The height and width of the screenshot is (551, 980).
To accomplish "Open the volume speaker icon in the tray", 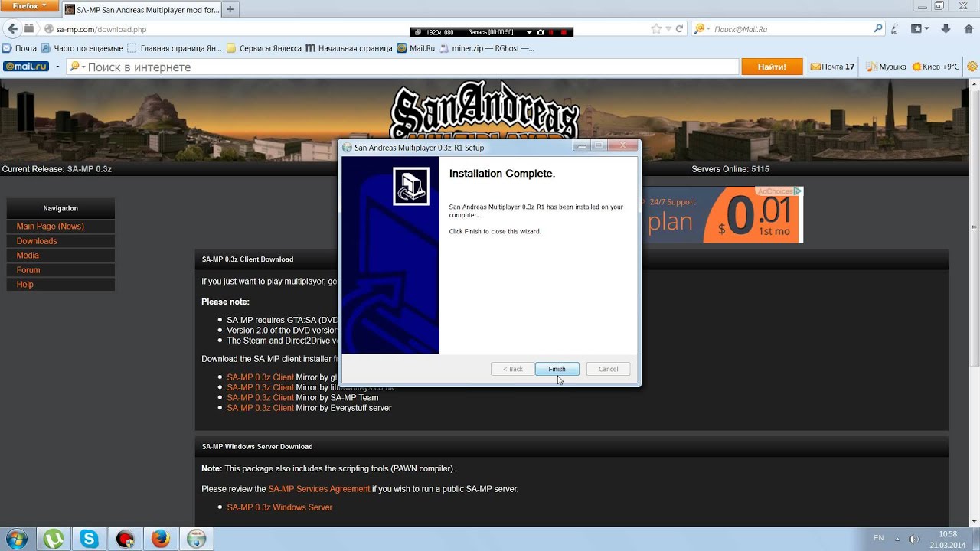I will [x=913, y=539].
